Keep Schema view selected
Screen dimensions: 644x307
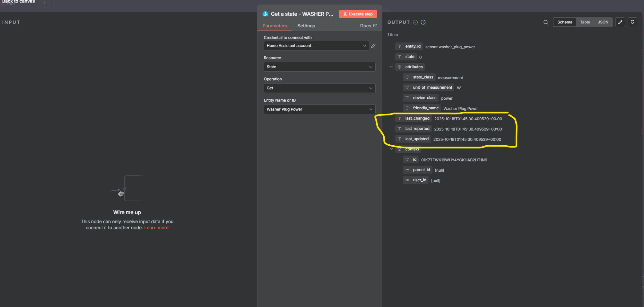point(565,22)
